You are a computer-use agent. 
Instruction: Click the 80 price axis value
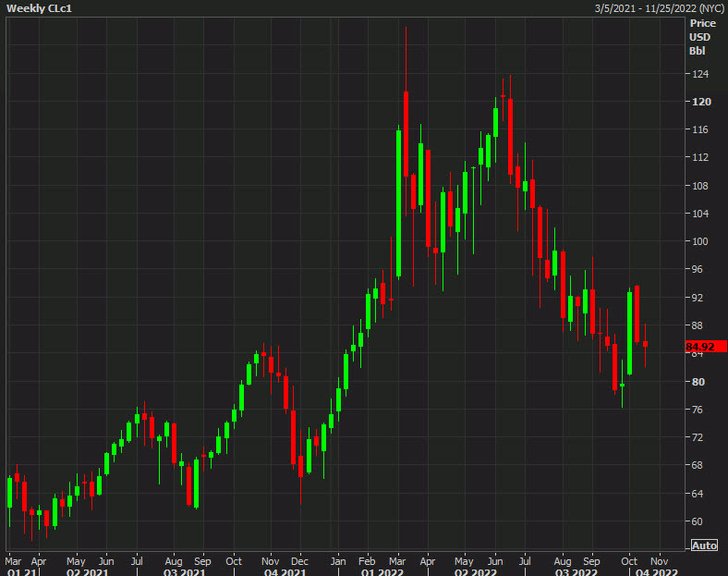[698, 382]
